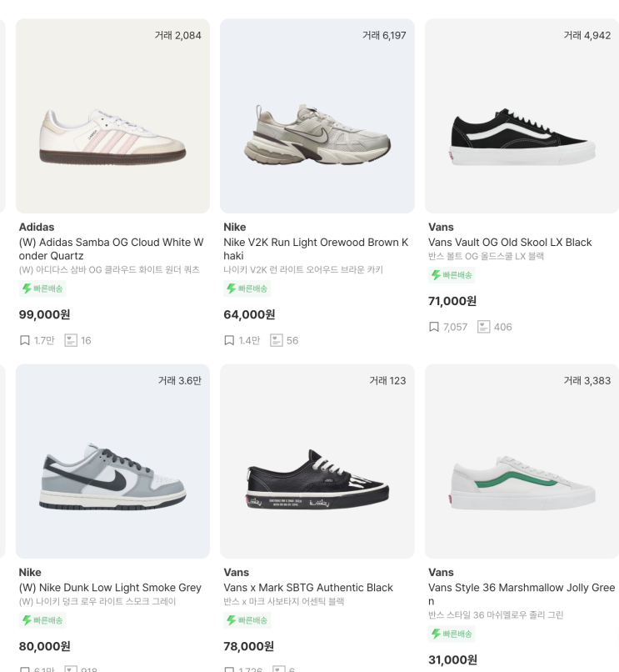Click the 99,000원 price of Adidas Samba
Screen dimensions: 619x672
coord(44,314)
